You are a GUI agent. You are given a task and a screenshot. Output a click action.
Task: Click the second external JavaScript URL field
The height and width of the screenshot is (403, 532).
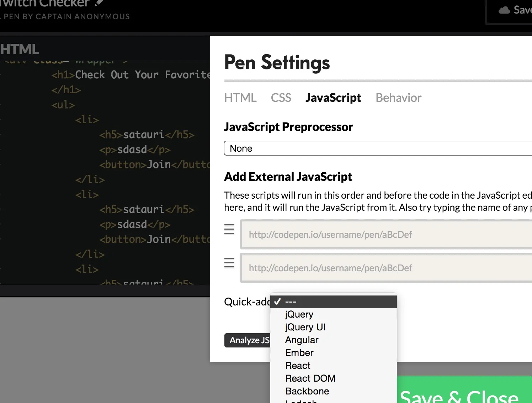[386, 268]
